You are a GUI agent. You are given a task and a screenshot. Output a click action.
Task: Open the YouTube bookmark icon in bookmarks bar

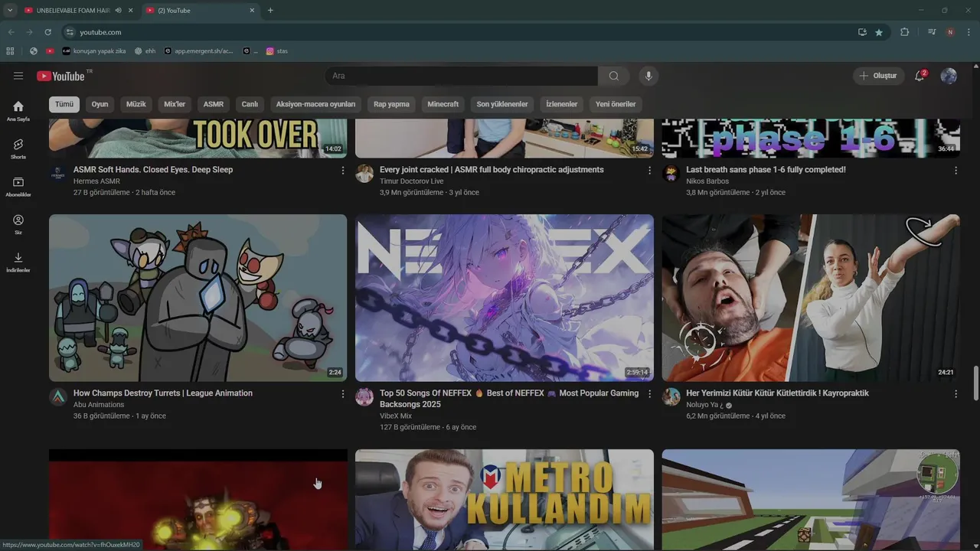50,51
